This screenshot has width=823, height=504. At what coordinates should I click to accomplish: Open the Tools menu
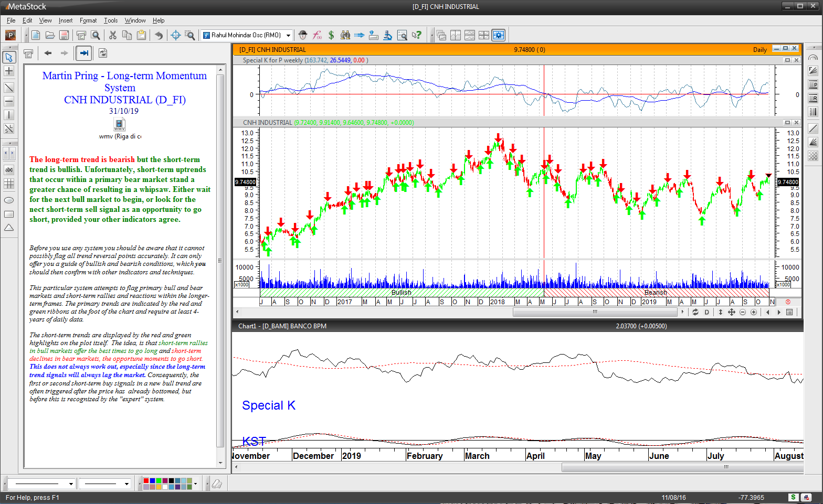click(111, 20)
